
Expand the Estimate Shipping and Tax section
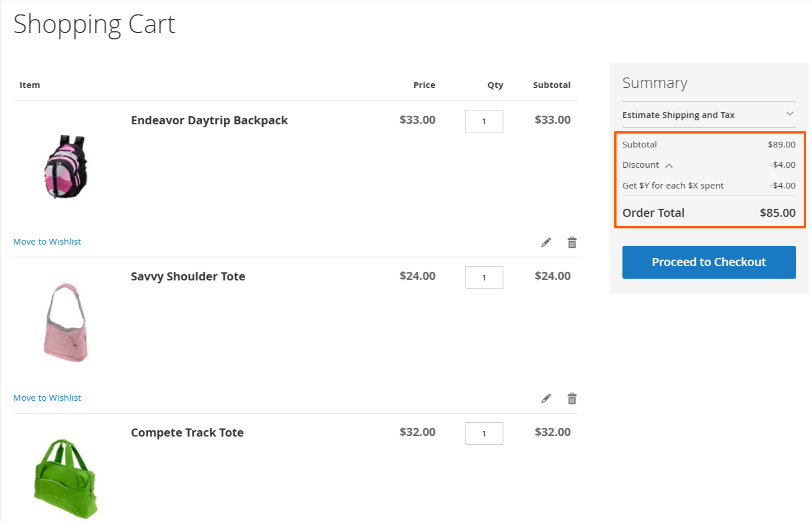pos(709,114)
